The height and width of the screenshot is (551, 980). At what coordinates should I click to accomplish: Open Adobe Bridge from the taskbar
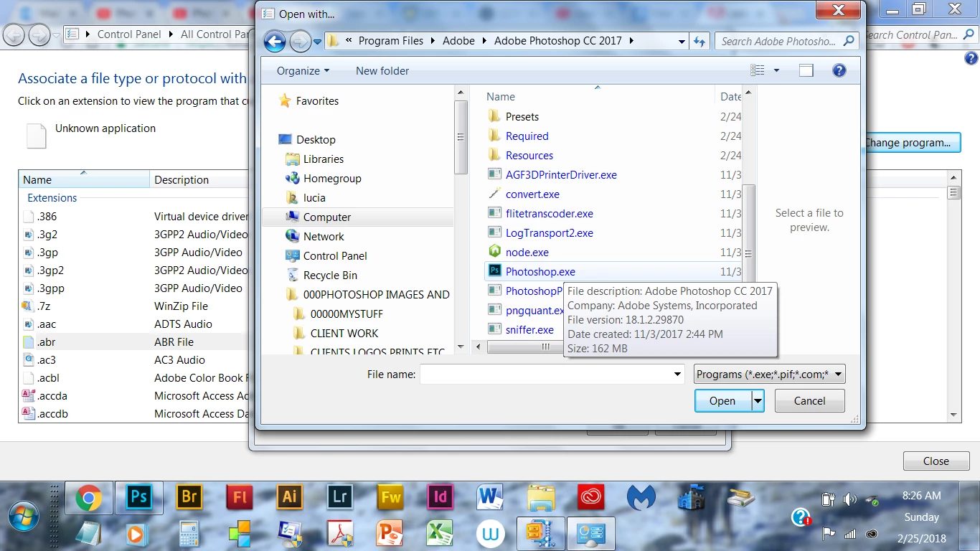189,496
